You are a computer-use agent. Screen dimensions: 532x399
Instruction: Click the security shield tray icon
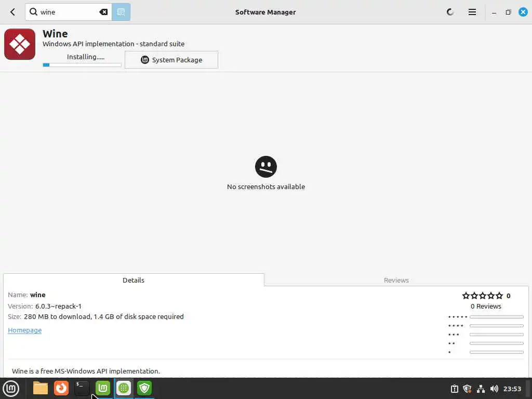467,389
